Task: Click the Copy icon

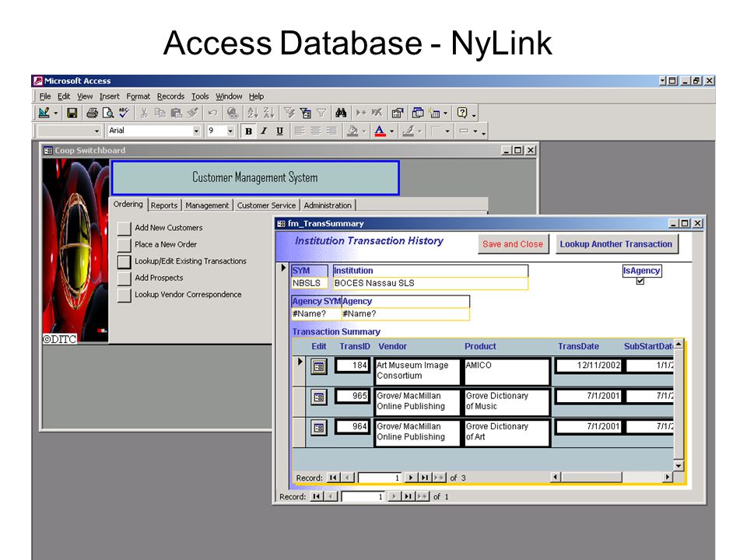Action: [x=160, y=113]
